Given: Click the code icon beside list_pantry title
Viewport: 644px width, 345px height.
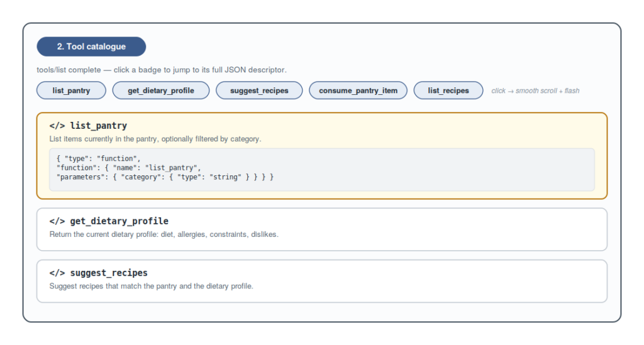Looking at the screenshot, I should [57, 126].
